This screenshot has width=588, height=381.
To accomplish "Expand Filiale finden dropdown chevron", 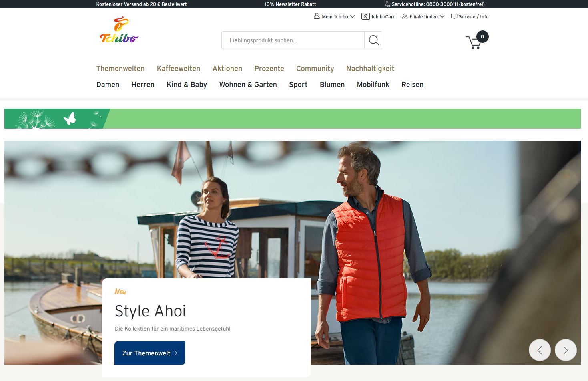I will (x=442, y=16).
